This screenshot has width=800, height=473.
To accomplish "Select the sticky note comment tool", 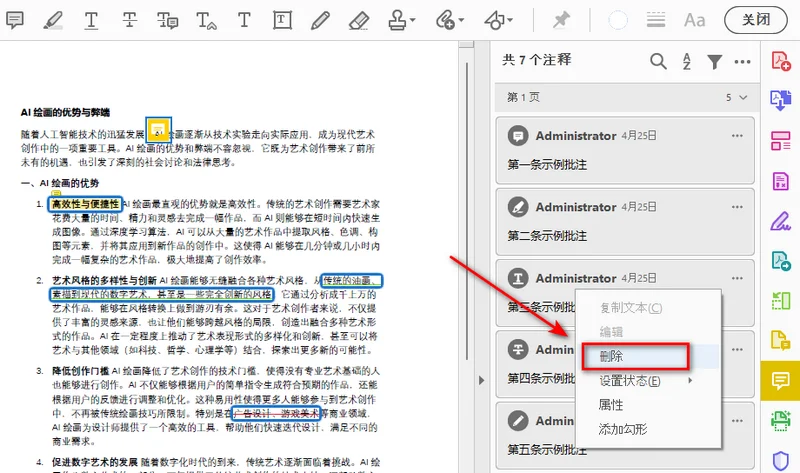I will pyautogui.click(x=15, y=20).
